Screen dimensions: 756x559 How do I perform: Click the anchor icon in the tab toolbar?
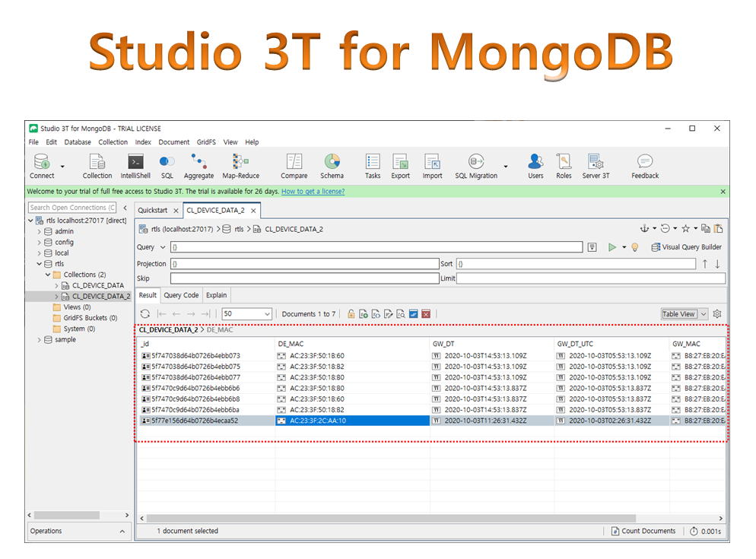(x=644, y=228)
